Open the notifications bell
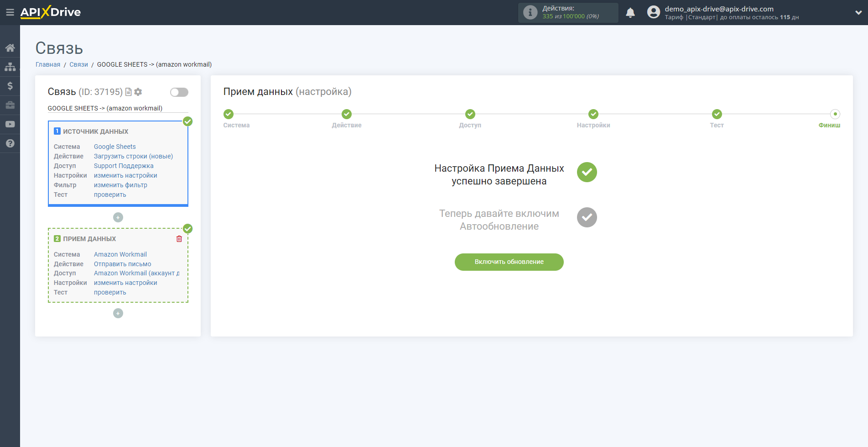 click(x=630, y=13)
